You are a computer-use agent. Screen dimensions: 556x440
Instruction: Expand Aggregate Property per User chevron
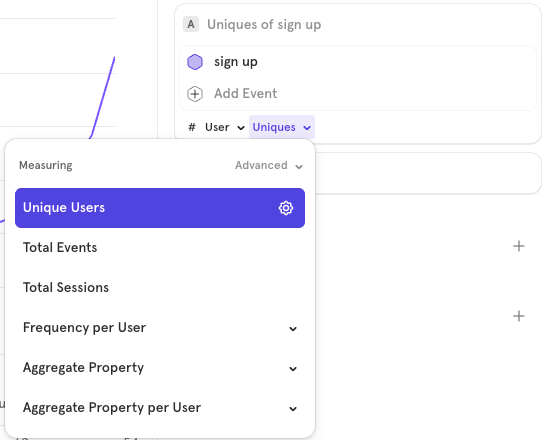click(293, 409)
